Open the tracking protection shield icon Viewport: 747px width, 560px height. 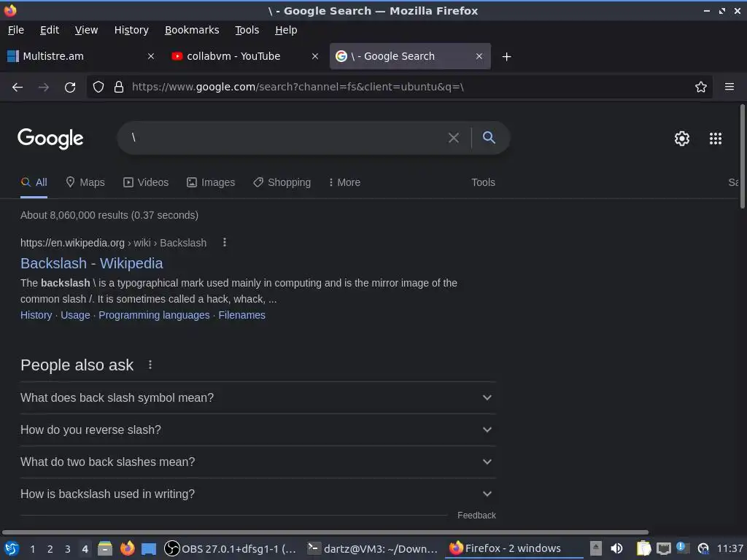[x=98, y=87]
